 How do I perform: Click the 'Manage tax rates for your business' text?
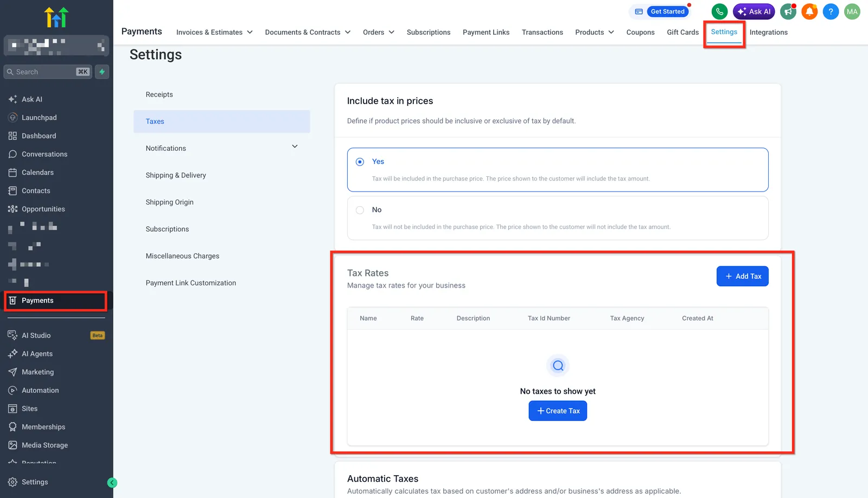(406, 285)
